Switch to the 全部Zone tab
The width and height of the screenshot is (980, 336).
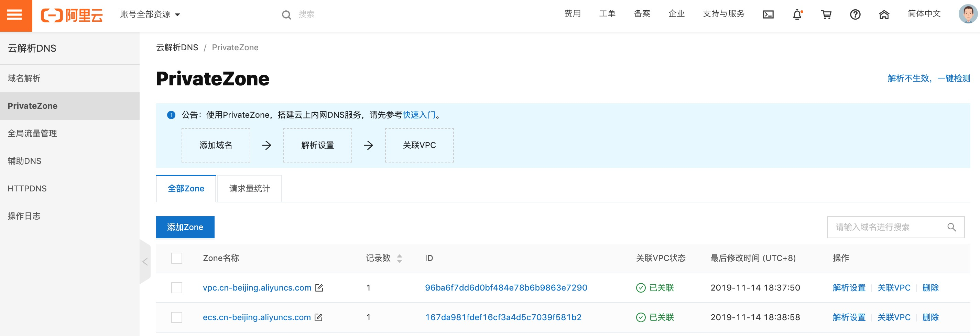(186, 189)
